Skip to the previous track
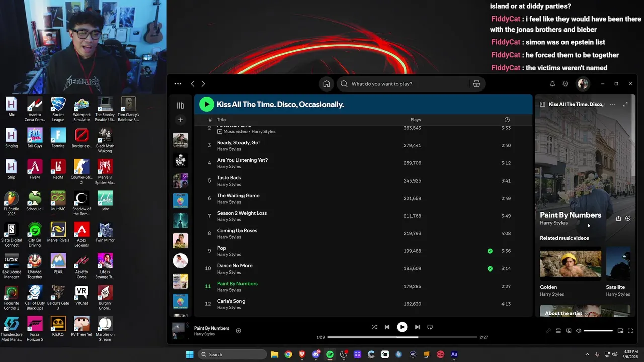The height and width of the screenshot is (362, 644). 387,327
